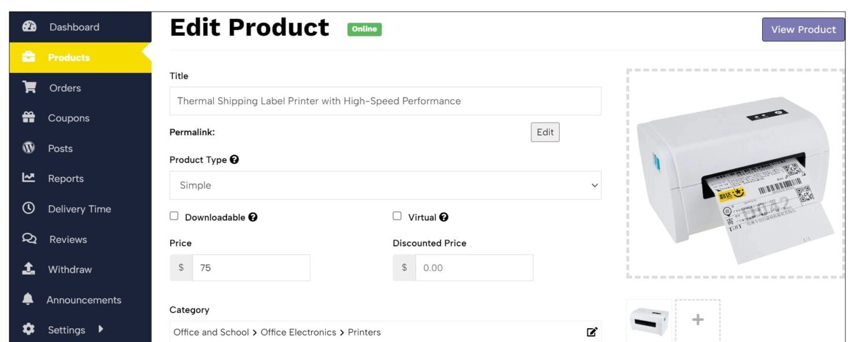This screenshot has width=868, height=342.
Task: Click the Coupons gift icon
Action: 28,117
